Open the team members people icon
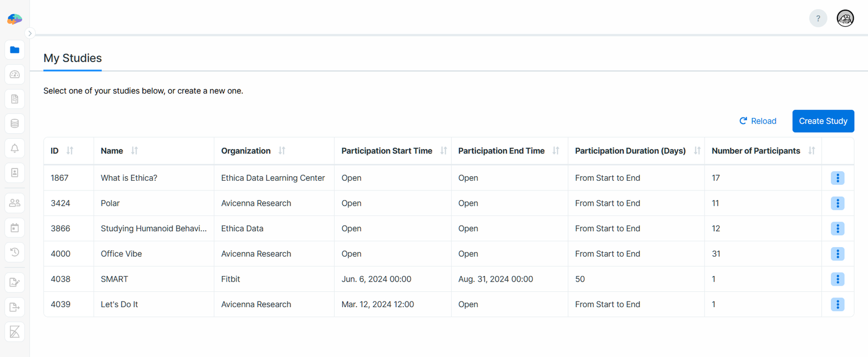Viewport: 868px width, 357px height. point(14,202)
